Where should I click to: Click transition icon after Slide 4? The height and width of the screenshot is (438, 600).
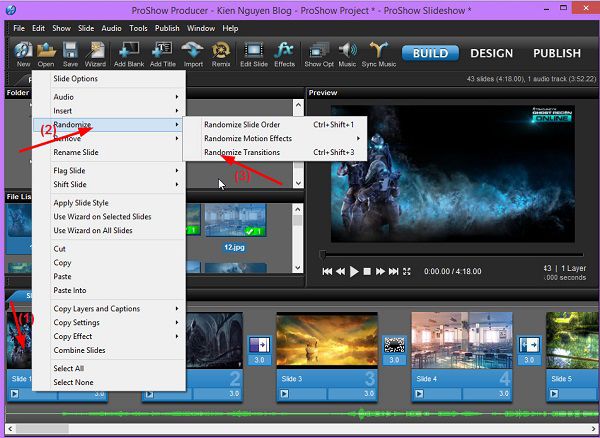[529, 345]
